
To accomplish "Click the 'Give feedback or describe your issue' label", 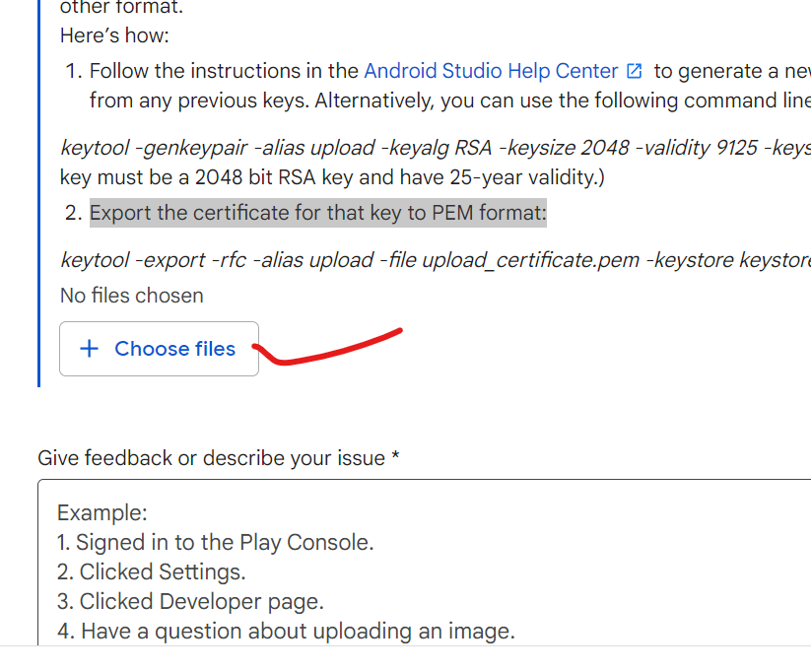I will click(x=219, y=458).
